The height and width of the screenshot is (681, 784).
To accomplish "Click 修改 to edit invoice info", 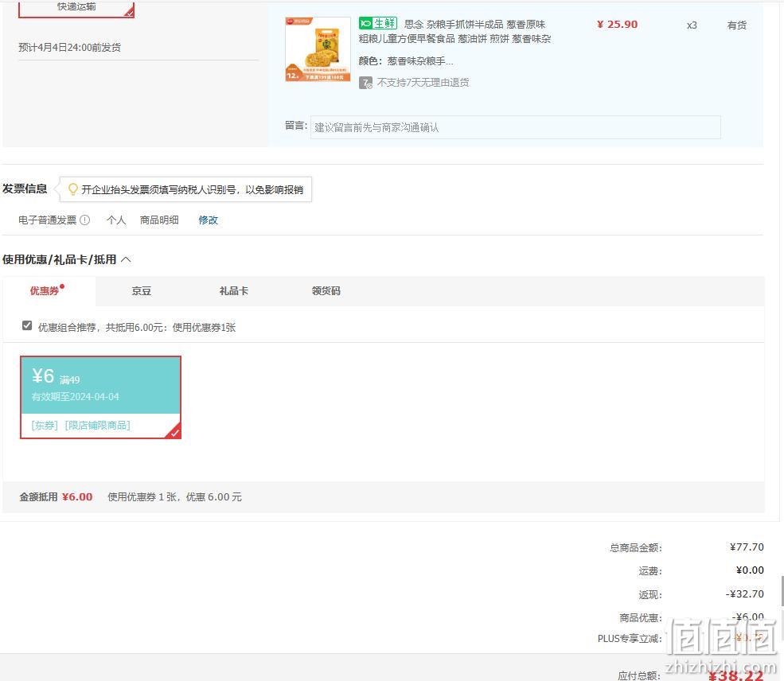I will 208,220.
